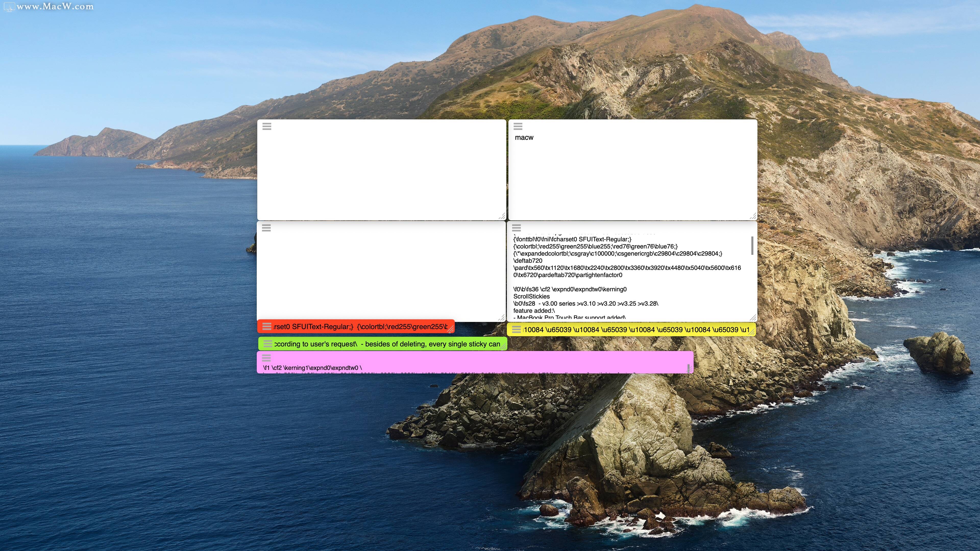Open the menu icon of the empty top-left white sticky

click(x=267, y=126)
